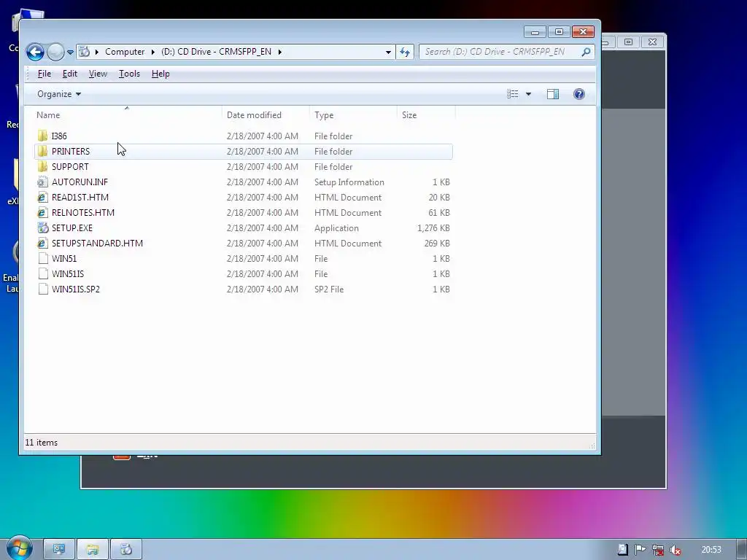Toggle the preview pane
Image resolution: width=747 pixels, height=560 pixels.
553,94
